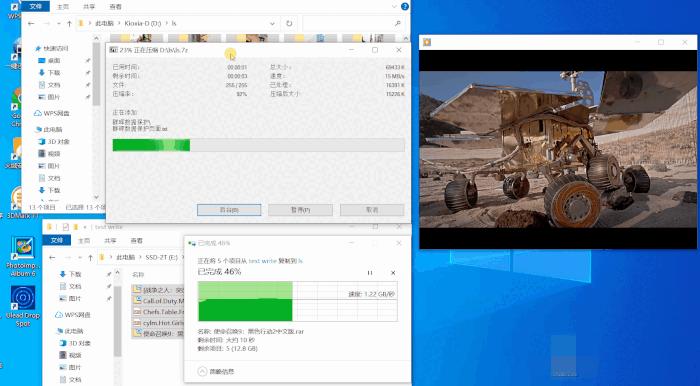Open quick access toolbar dropdown in SSD-2T window
Viewport: 700px width, 386px height.
pyautogui.click(x=84, y=227)
